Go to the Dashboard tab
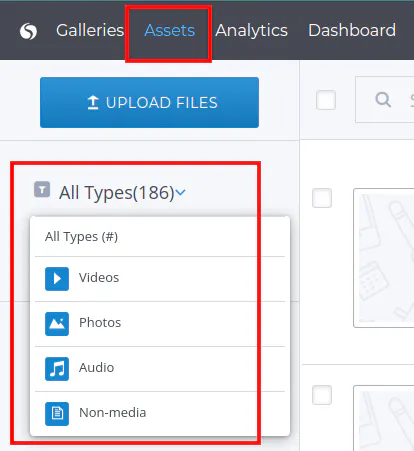 pyautogui.click(x=352, y=30)
